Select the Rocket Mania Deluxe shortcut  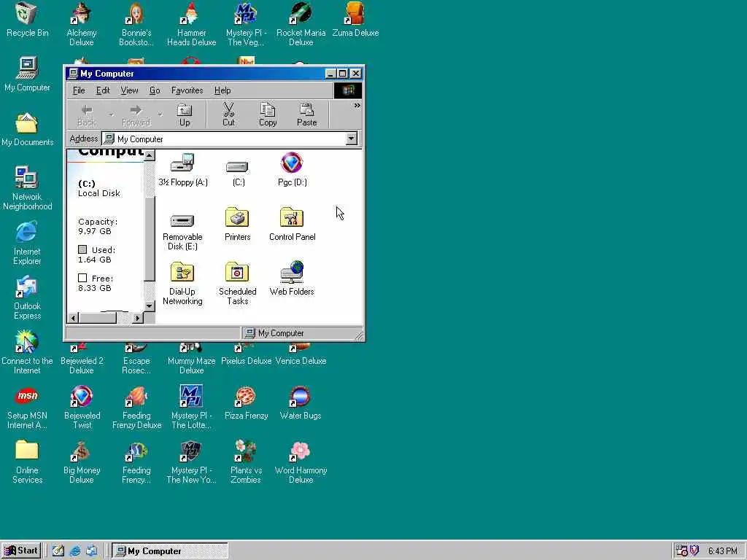301,24
